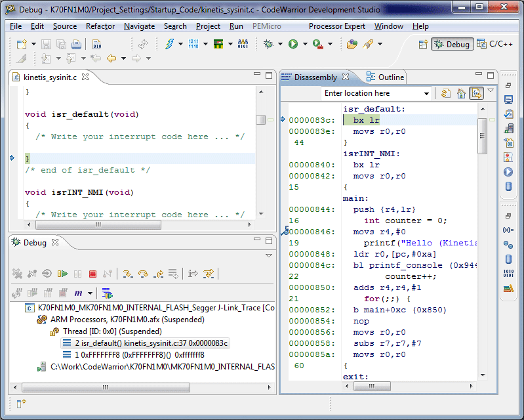Click in the Enter location here field

(372, 93)
